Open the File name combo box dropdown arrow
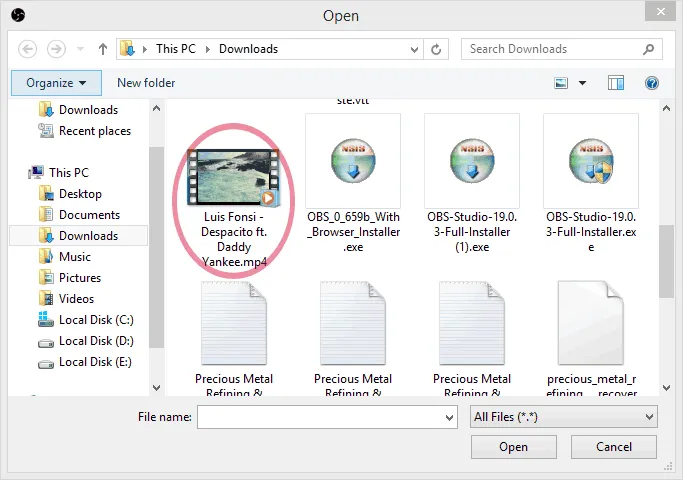Viewport: 683px width, 480px height. 449,416
